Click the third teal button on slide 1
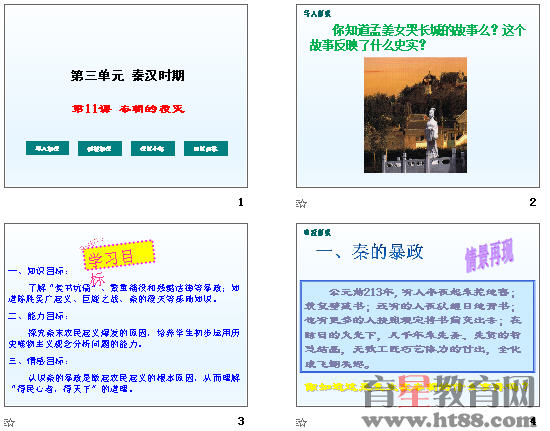This screenshot has height=431, width=550. pyautogui.click(x=153, y=148)
